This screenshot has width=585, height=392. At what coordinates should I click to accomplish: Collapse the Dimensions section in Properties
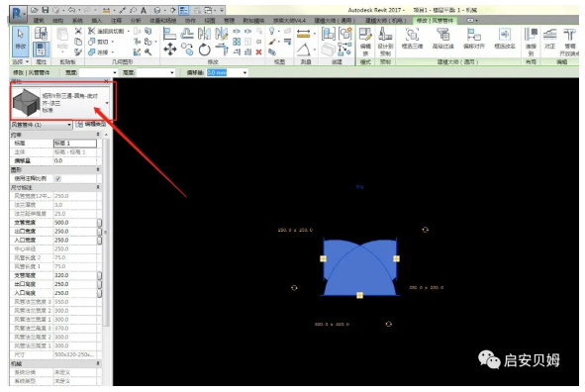click(98, 187)
